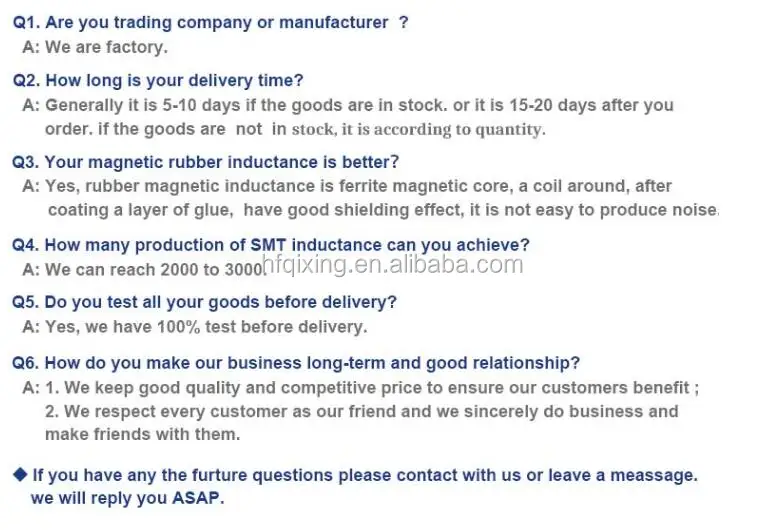Click the 'according to quantity' answer line
The width and height of the screenshot is (783, 530).
pyautogui.click(x=295, y=129)
